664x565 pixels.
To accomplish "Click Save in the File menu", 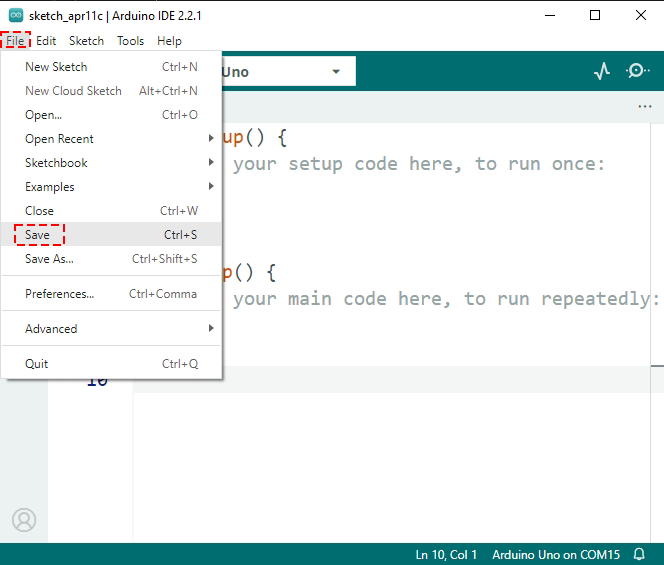I will [x=111, y=234].
